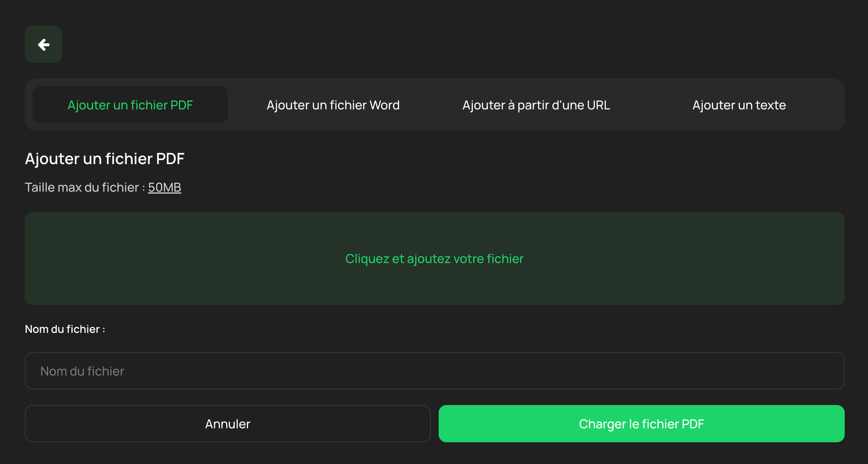
Task: Switch to the "Ajouter un fichier PDF" tab
Action: click(130, 105)
